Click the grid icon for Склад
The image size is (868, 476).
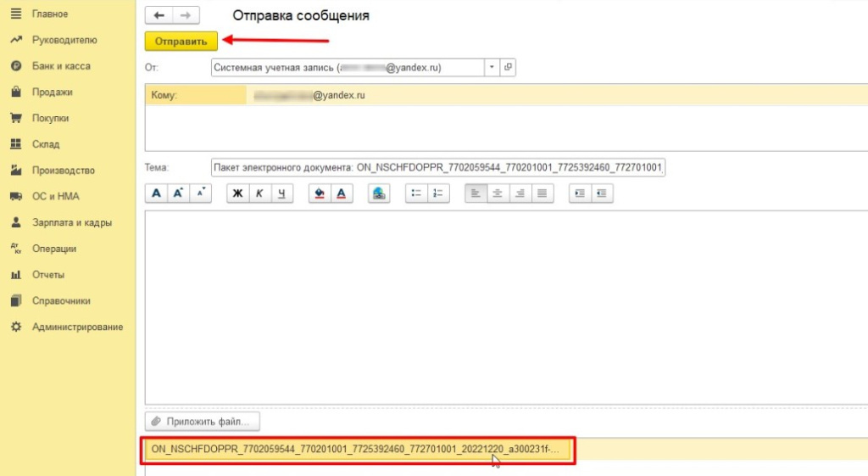pyautogui.click(x=16, y=144)
